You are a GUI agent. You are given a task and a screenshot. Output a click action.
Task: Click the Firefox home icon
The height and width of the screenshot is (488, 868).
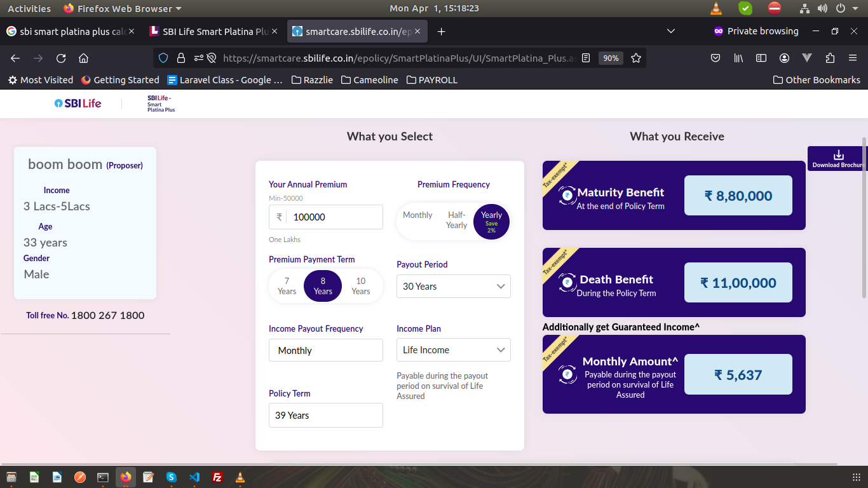83,58
